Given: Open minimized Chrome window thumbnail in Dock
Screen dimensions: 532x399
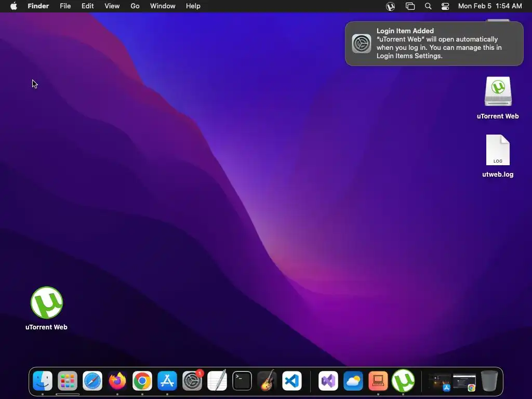Looking at the screenshot, I should [x=464, y=382].
